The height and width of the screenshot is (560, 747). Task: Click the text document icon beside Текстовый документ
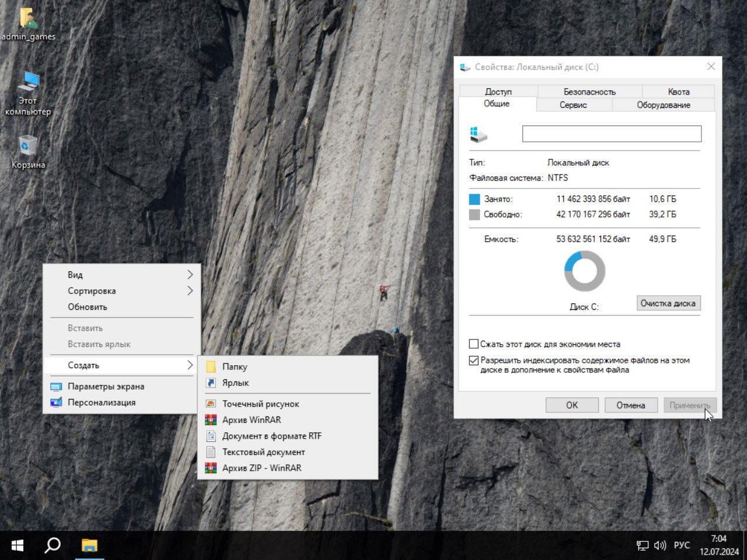211,452
